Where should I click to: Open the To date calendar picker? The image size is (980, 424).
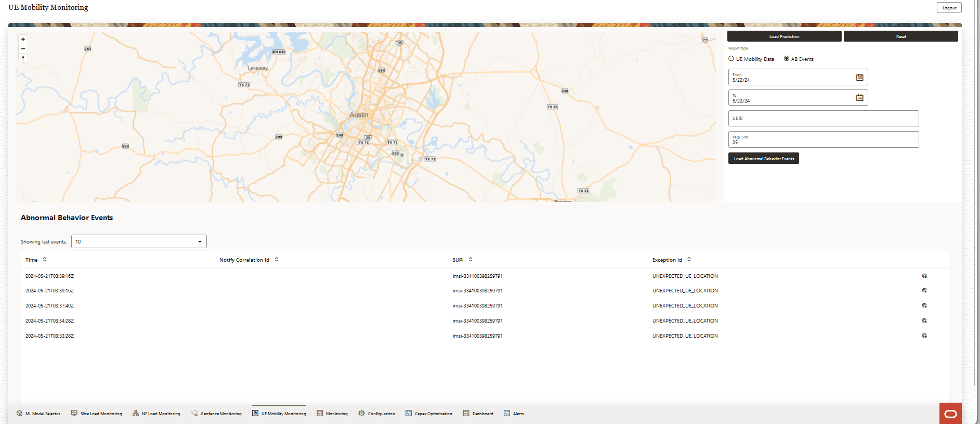click(860, 98)
